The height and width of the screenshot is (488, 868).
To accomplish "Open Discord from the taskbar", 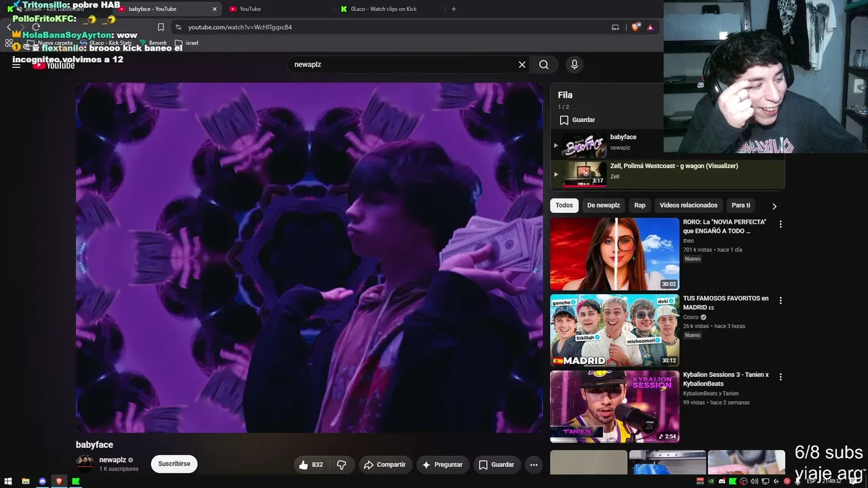I will click(42, 481).
